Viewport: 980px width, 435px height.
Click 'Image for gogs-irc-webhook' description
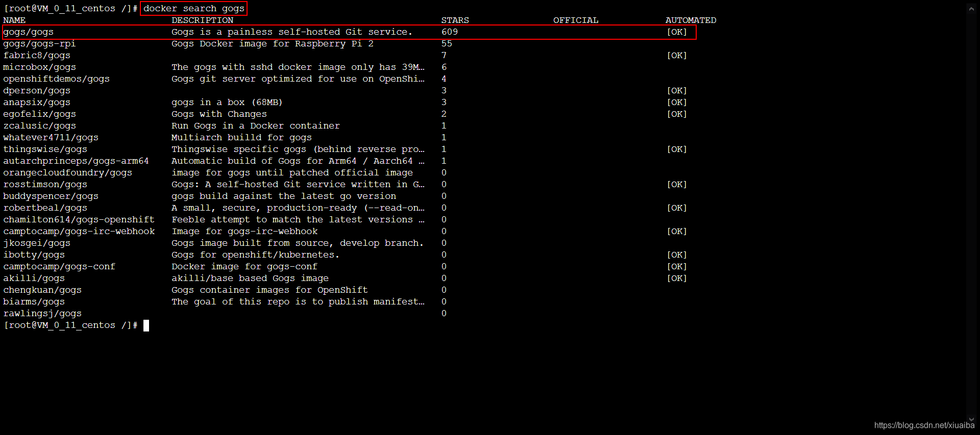[244, 232]
